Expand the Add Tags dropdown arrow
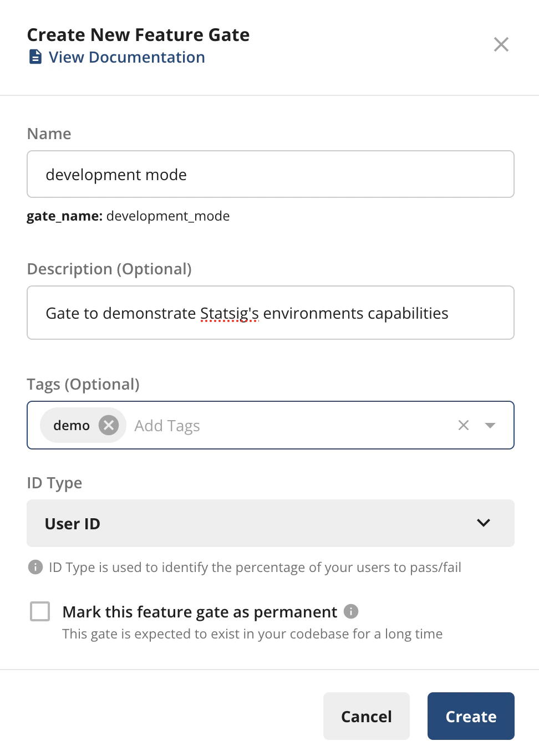 [490, 425]
